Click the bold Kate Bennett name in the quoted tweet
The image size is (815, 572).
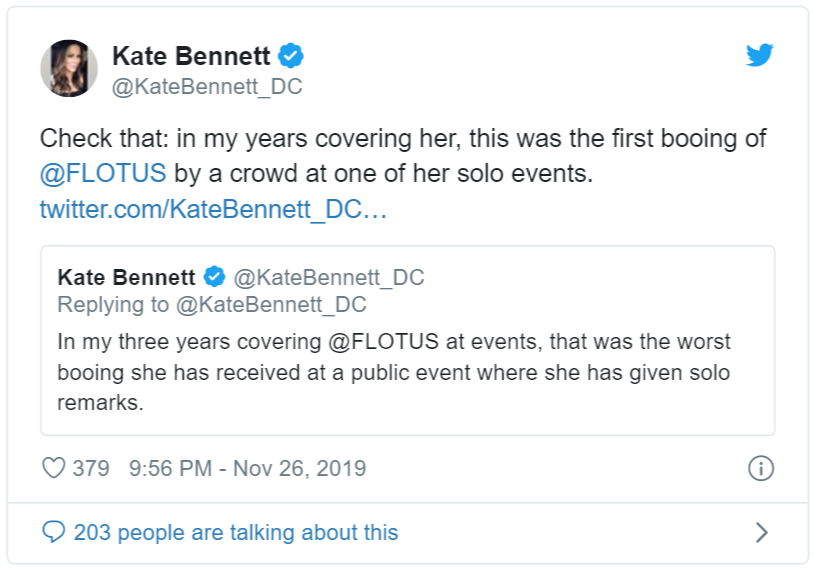coord(127,277)
